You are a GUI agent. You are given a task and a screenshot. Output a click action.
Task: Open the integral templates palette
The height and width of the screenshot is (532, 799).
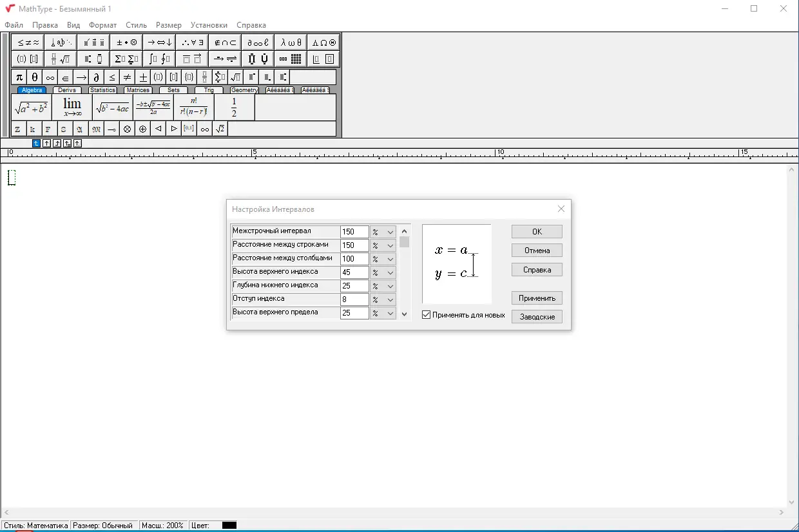tap(159, 59)
